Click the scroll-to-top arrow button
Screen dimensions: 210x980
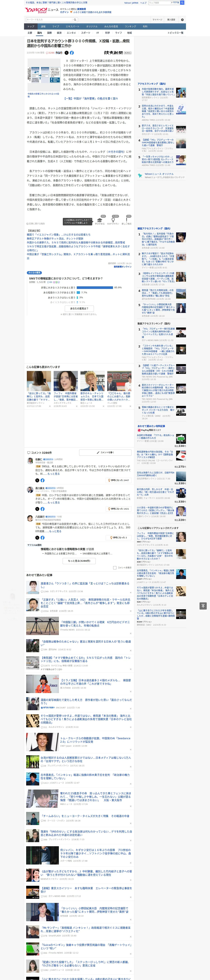tap(203, 606)
